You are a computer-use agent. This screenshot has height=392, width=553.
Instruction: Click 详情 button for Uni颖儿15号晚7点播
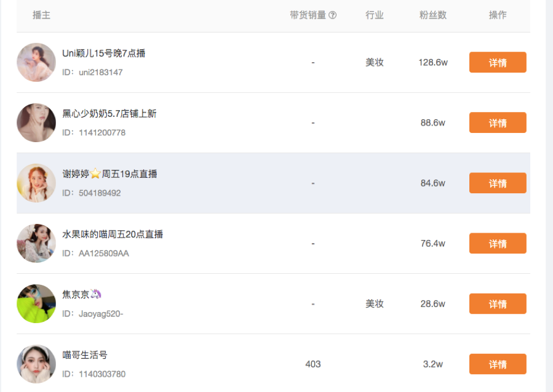tap(498, 62)
